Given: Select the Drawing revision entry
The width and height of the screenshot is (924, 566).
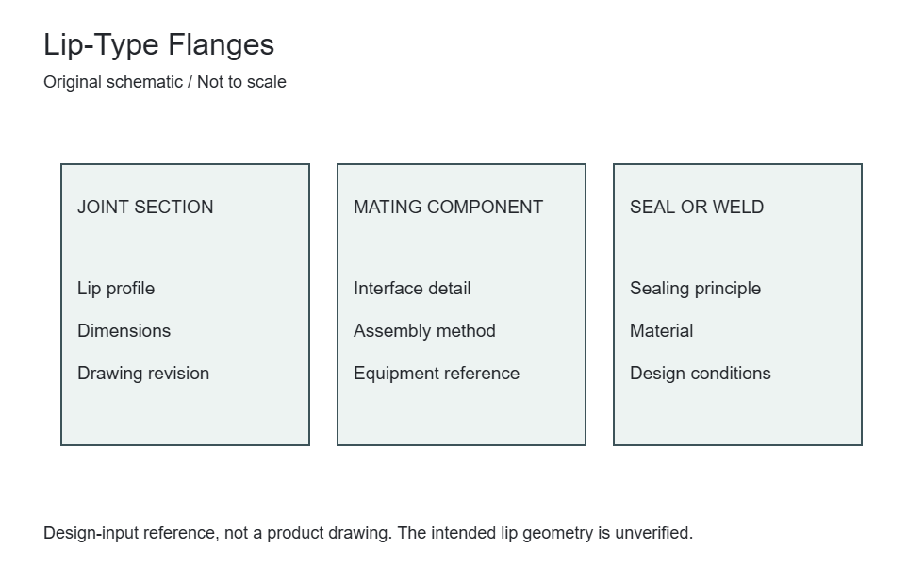Looking at the screenshot, I should click(143, 374).
